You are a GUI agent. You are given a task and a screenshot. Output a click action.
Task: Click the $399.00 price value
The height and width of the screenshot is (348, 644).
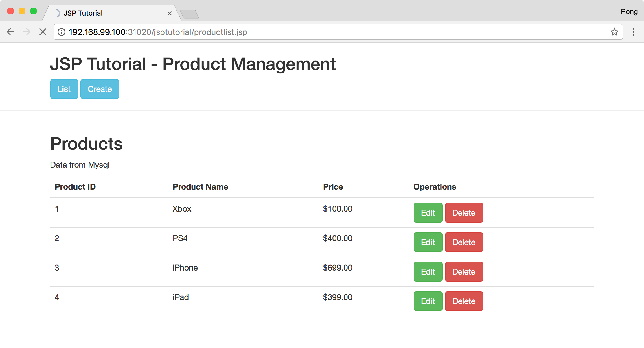click(338, 297)
